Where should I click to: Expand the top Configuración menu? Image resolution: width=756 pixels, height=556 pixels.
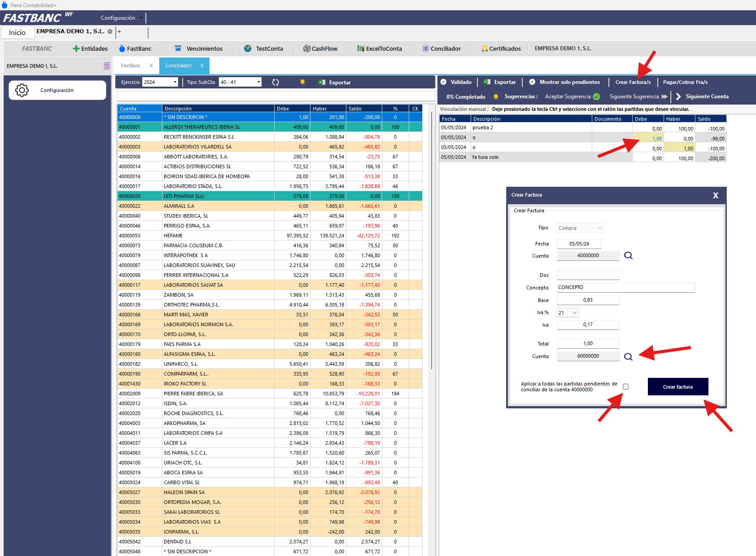[x=121, y=18]
